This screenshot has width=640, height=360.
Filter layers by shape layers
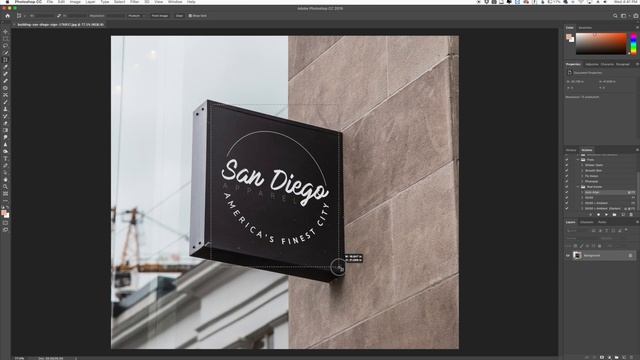(613, 231)
